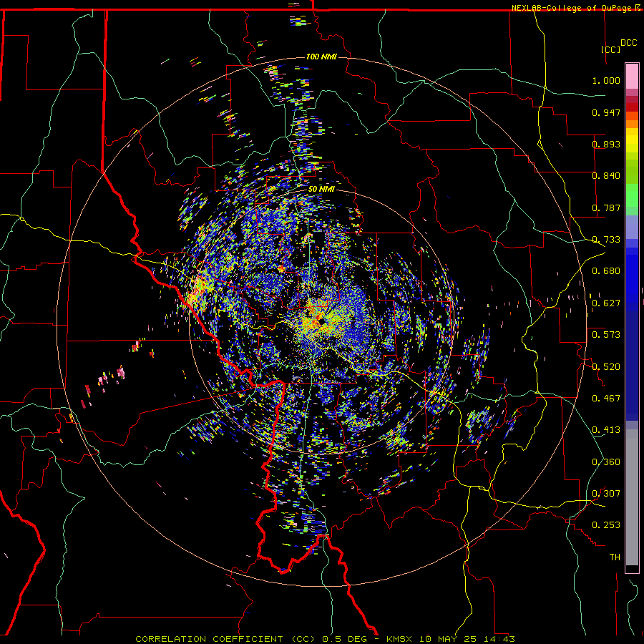The image size is (644, 644).
Task: Select the 0.947 legend value
Action: pos(606,112)
